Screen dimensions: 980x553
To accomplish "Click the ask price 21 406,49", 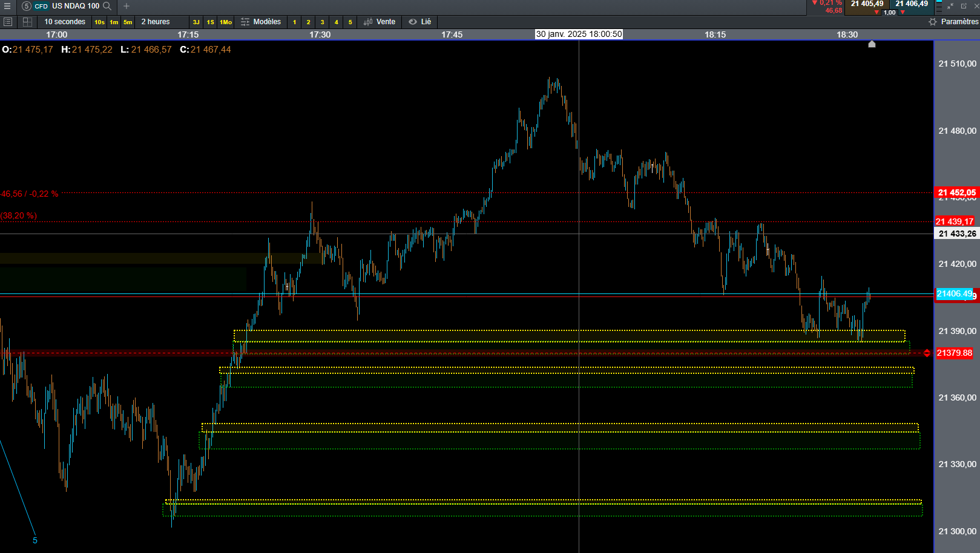I will pyautogui.click(x=912, y=4).
